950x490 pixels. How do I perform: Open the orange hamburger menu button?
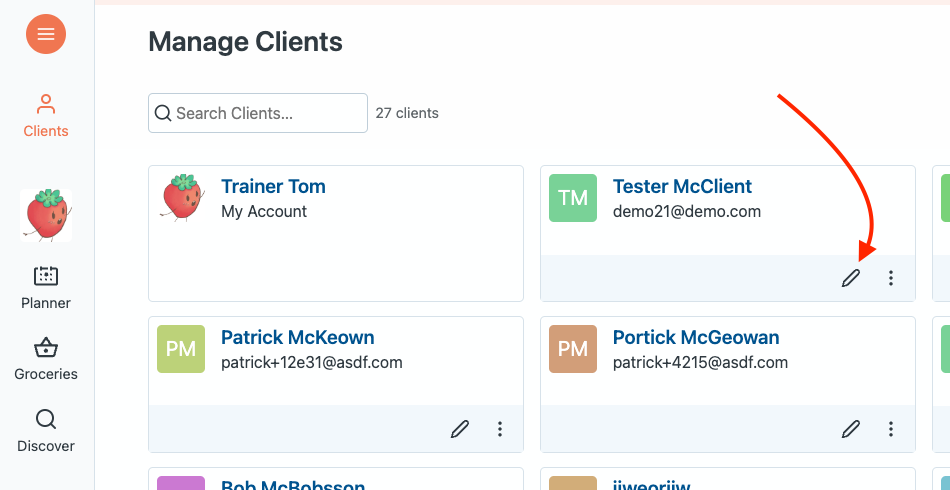[46, 34]
